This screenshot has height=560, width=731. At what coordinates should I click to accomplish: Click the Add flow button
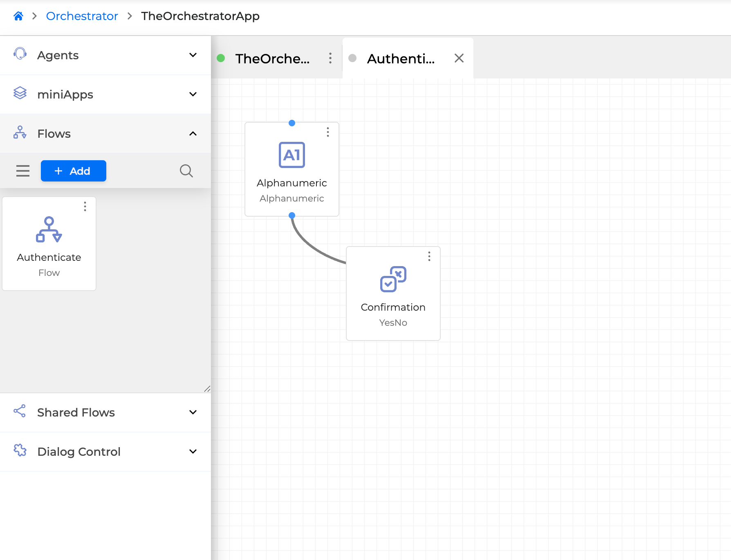73,171
